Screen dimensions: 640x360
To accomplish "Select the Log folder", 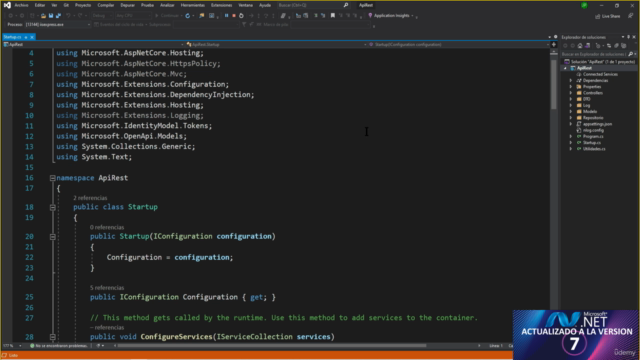I will click(586, 105).
